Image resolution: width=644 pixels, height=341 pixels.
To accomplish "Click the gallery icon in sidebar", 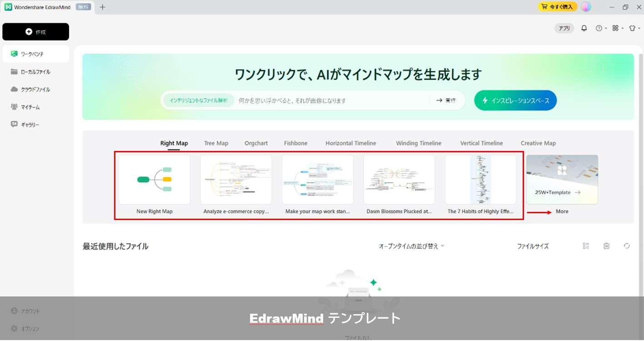I will tap(14, 124).
